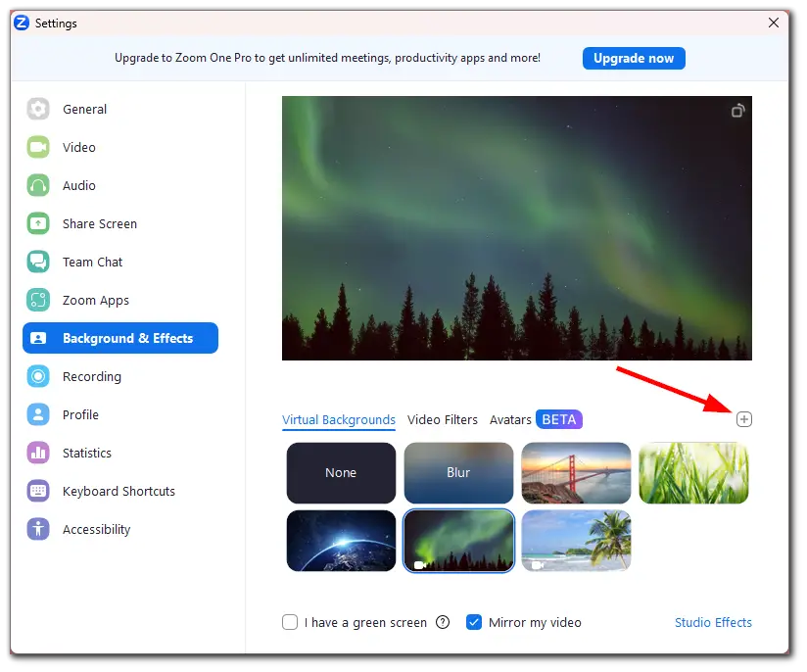
Task: Open General settings section
Action: click(x=120, y=109)
